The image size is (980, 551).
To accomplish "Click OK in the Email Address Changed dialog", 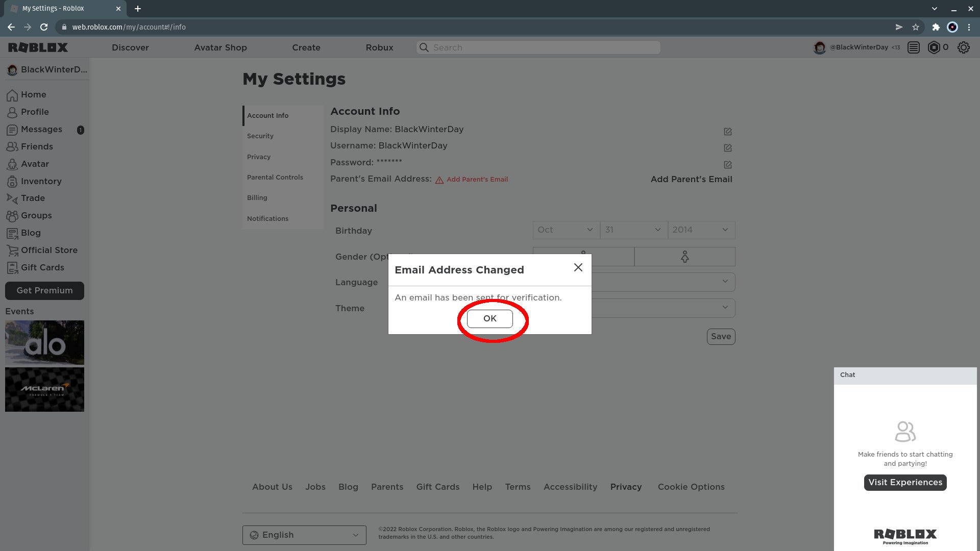I will tap(489, 318).
